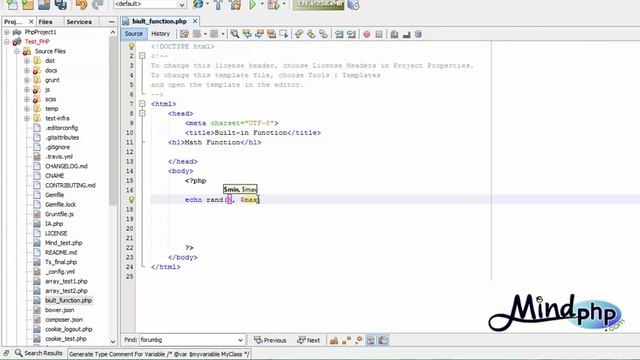640x360 pixels.
Task: Click the Last Edit icon in editor toolbar
Action: [x=184, y=34]
